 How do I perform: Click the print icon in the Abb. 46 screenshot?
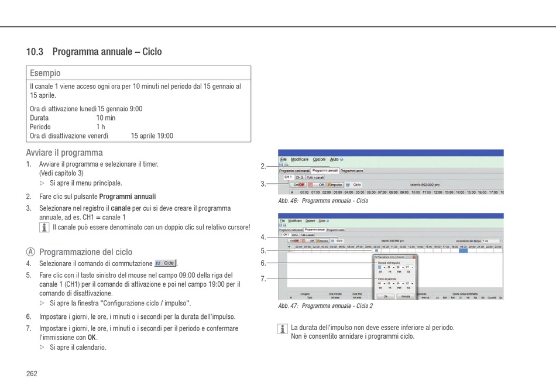286,164
